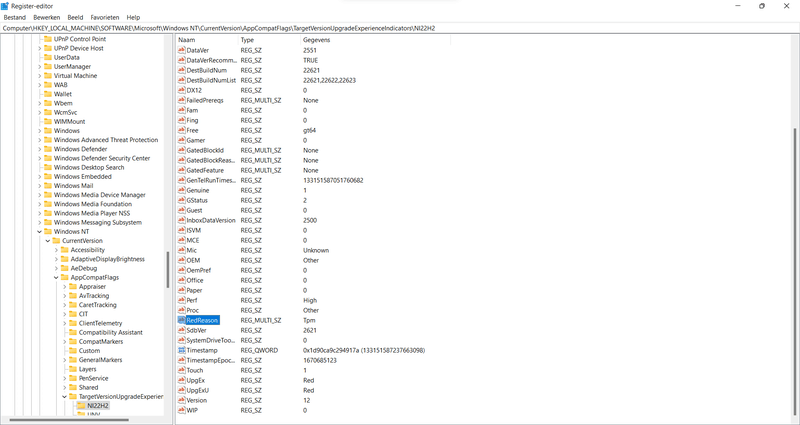Viewport: 800px width, 425px height.
Task: Collapse the Windows NT tree node
Action: [x=39, y=232]
